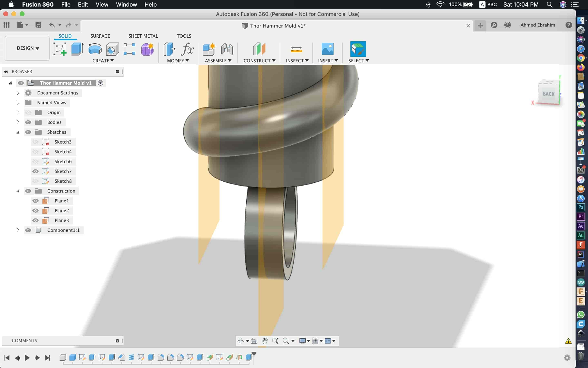Open the Job Status clock icon
The width and height of the screenshot is (588, 368).
[507, 25]
